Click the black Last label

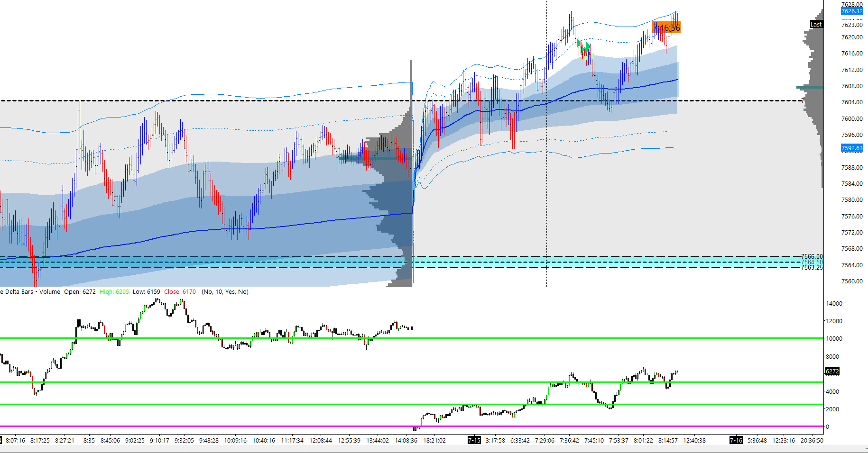point(816,25)
